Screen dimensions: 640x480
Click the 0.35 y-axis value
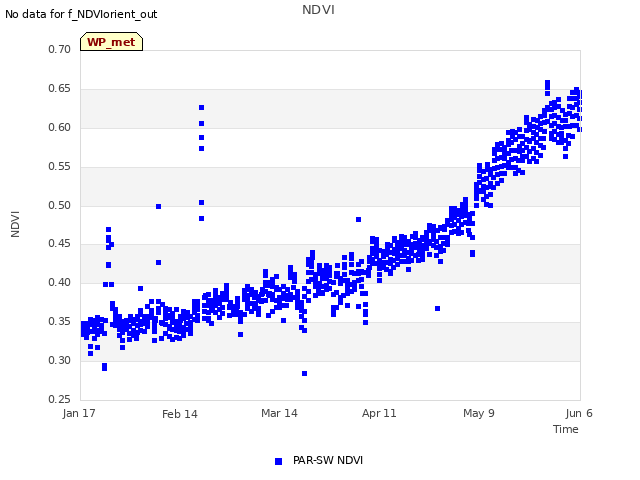59,322
